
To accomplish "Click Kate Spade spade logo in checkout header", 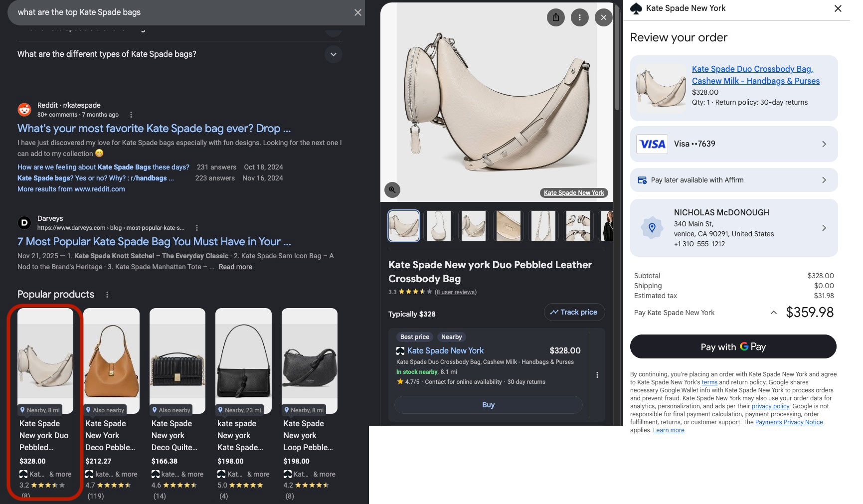I will [636, 8].
